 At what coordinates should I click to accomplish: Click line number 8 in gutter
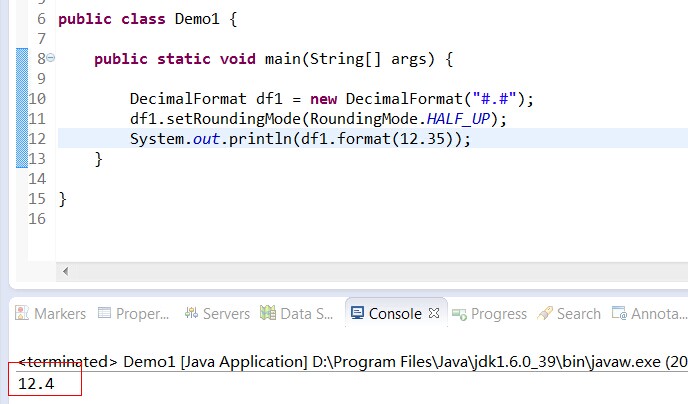coord(41,59)
